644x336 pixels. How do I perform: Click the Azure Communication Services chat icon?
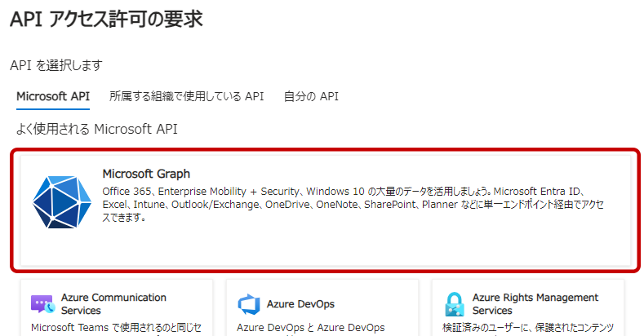click(x=42, y=304)
